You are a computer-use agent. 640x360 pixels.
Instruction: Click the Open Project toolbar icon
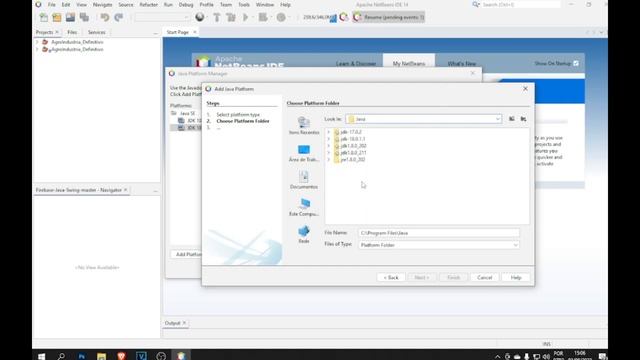(x=70, y=17)
